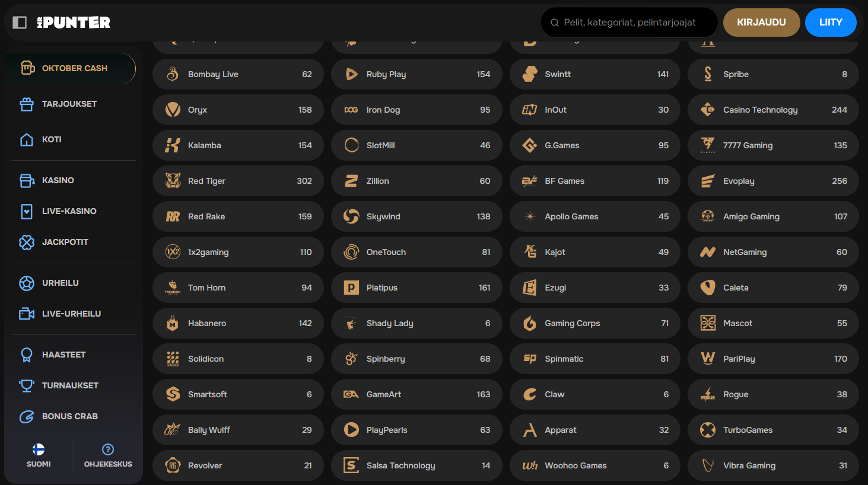
Task: Select Kasino in the sidebar
Action: tap(58, 180)
